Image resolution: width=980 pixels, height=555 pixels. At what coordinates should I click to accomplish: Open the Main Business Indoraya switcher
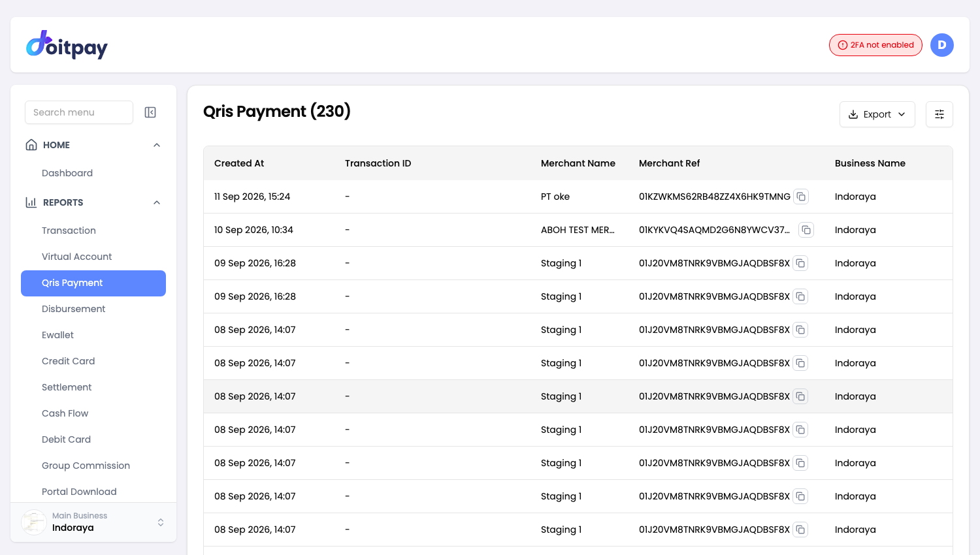pos(93,522)
